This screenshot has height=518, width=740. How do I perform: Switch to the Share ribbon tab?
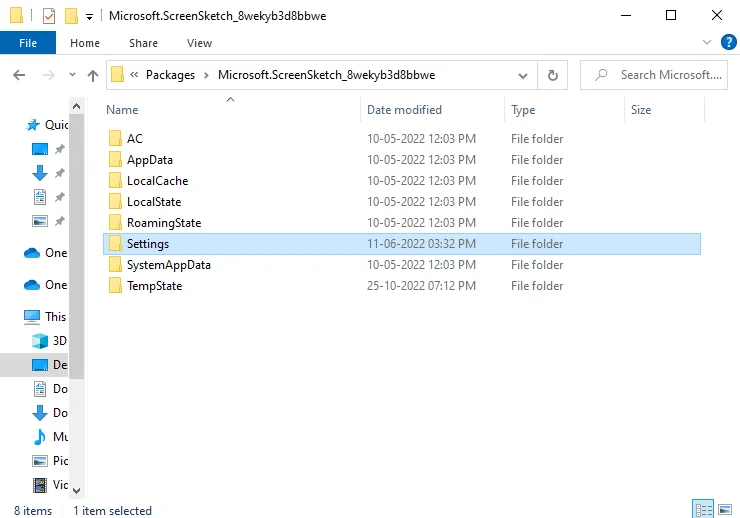(143, 43)
